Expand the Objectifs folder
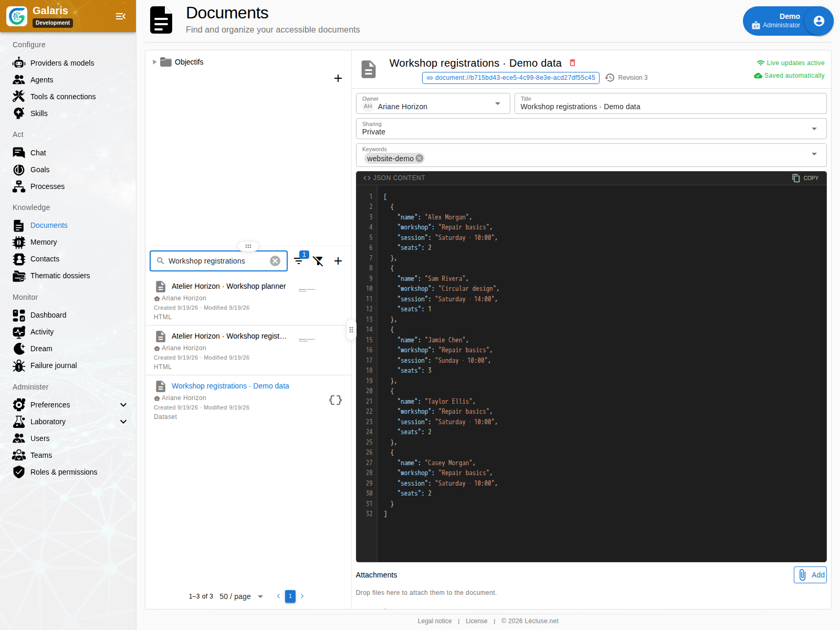The image size is (840, 630). (x=154, y=62)
